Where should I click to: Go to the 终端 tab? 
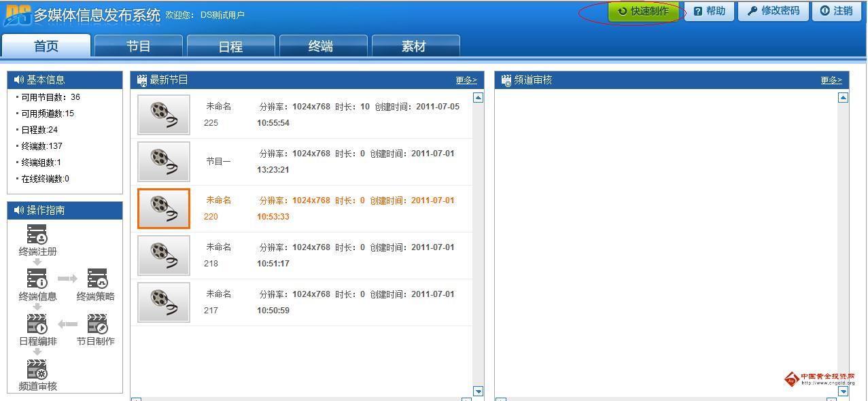tap(321, 46)
